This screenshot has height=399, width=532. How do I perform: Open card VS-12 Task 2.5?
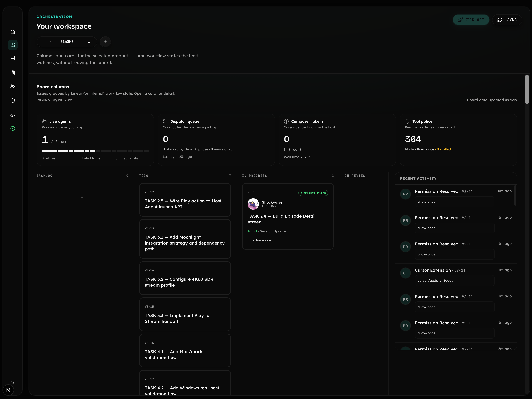pos(185,200)
